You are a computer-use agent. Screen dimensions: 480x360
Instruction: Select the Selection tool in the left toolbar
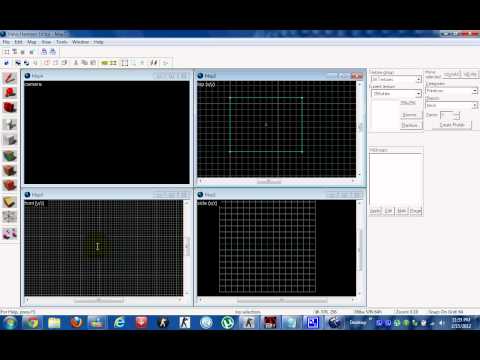(x=10, y=78)
